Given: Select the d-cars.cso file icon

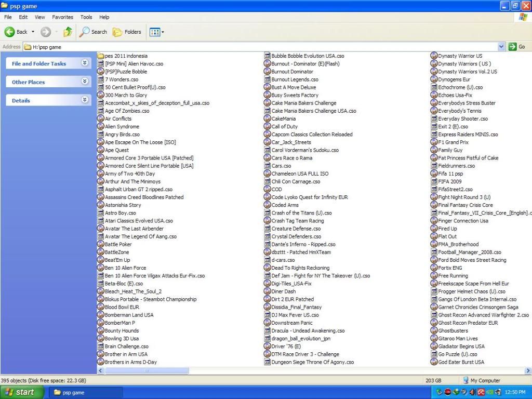Looking at the screenshot, I should pyautogui.click(x=268, y=260).
